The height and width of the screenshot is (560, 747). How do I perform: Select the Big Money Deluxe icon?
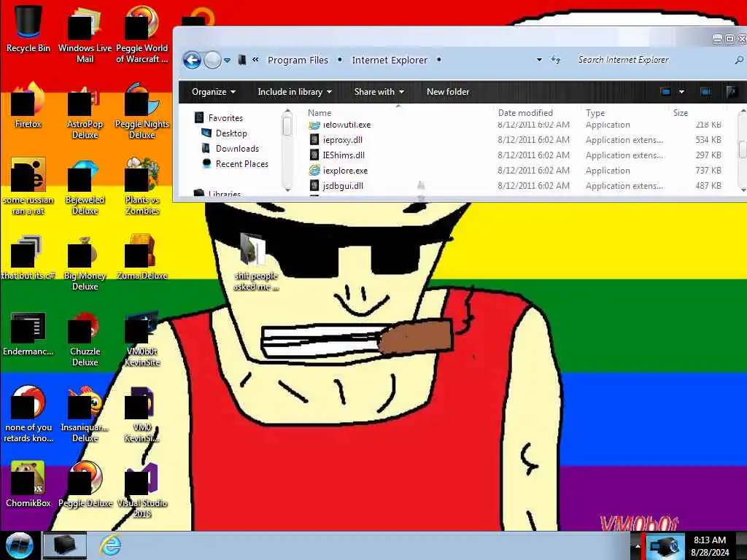[85, 262]
